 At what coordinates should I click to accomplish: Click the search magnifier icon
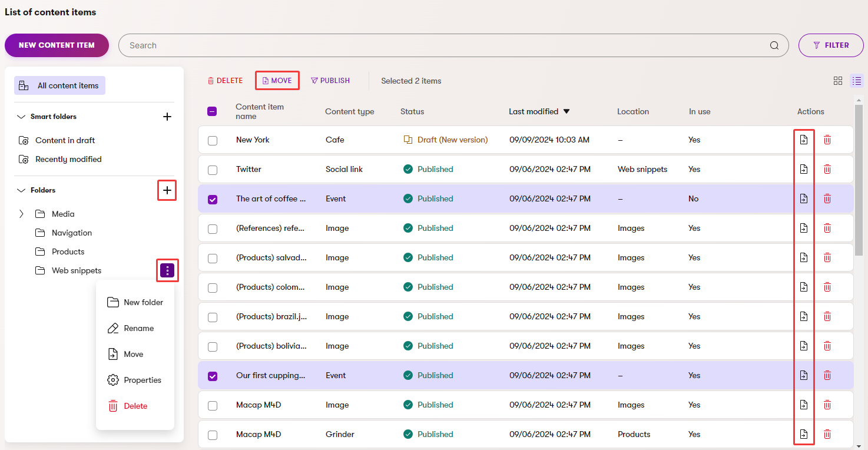[x=774, y=45]
